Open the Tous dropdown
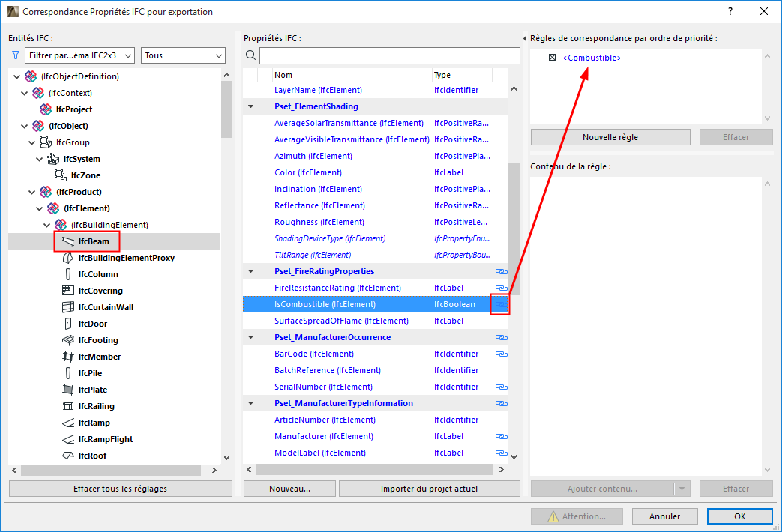Image resolution: width=782 pixels, height=532 pixels. [x=183, y=55]
